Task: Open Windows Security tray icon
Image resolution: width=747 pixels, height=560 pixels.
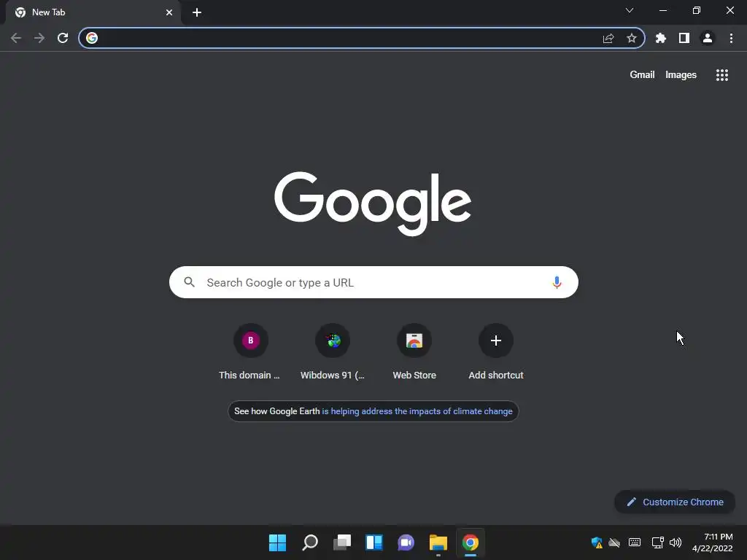Action: point(597,542)
